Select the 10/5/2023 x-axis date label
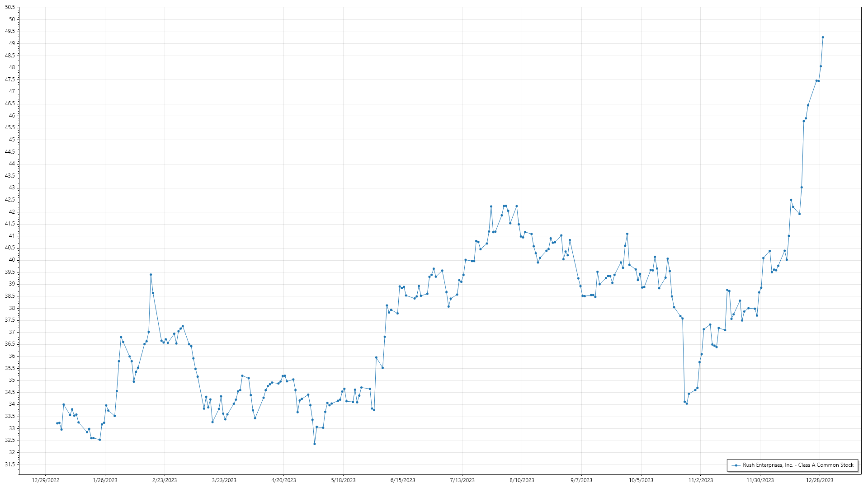Image resolution: width=868 pixels, height=488 pixels. tap(641, 480)
